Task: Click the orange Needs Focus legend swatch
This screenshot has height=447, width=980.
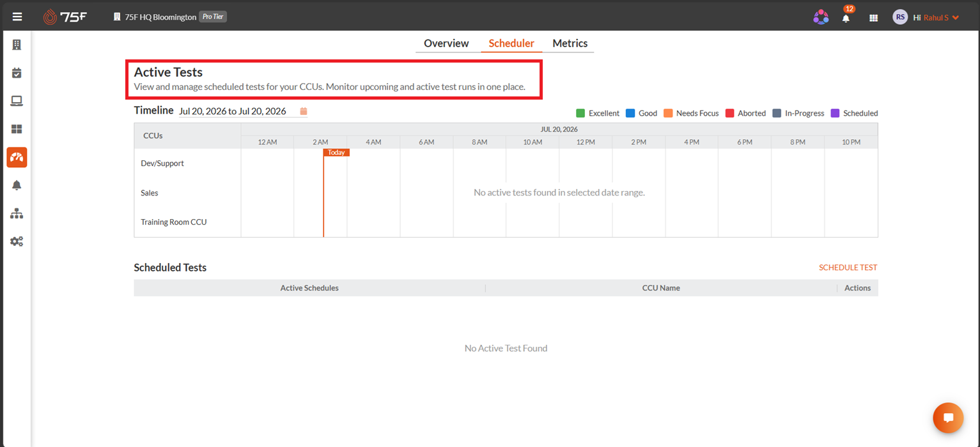Action: [668, 113]
